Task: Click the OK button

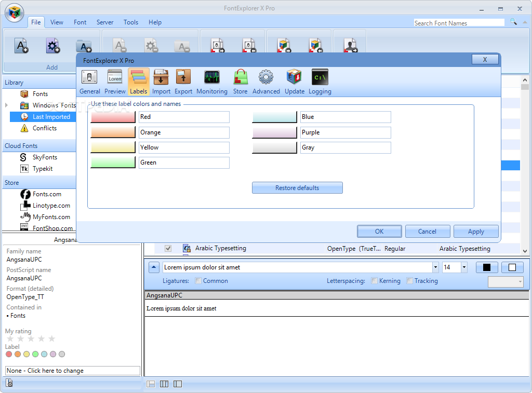Action: tap(379, 232)
